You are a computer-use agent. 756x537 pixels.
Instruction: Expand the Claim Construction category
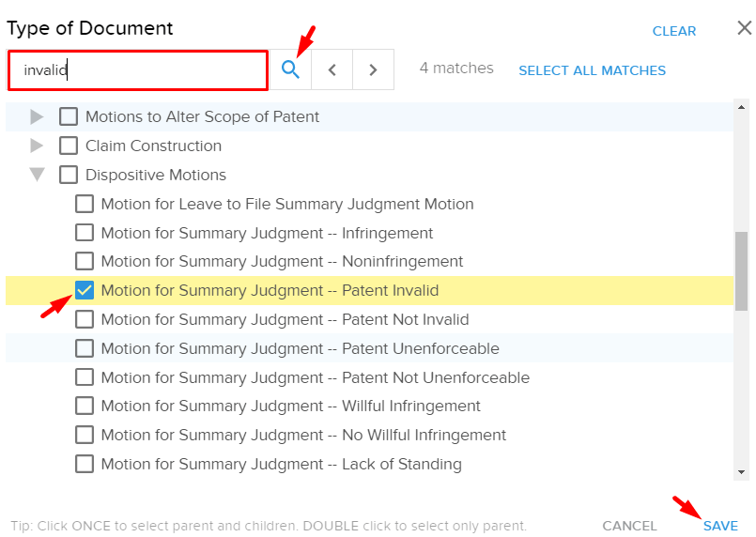point(37,146)
